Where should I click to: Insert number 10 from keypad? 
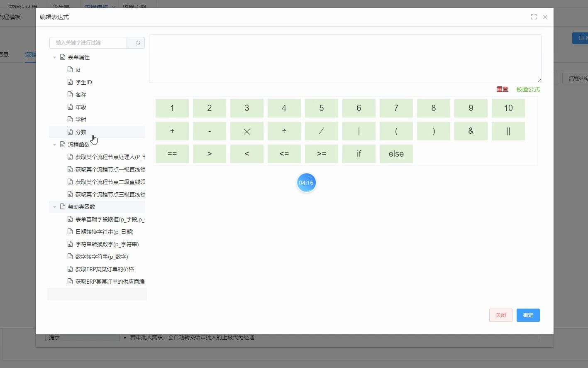pyautogui.click(x=508, y=108)
